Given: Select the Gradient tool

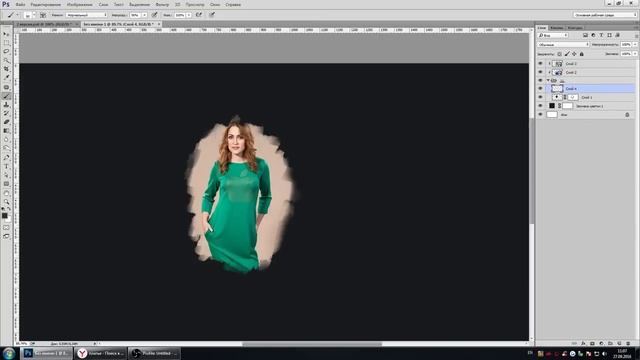Looking at the screenshot, I should pyautogui.click(x=6, y=131).
